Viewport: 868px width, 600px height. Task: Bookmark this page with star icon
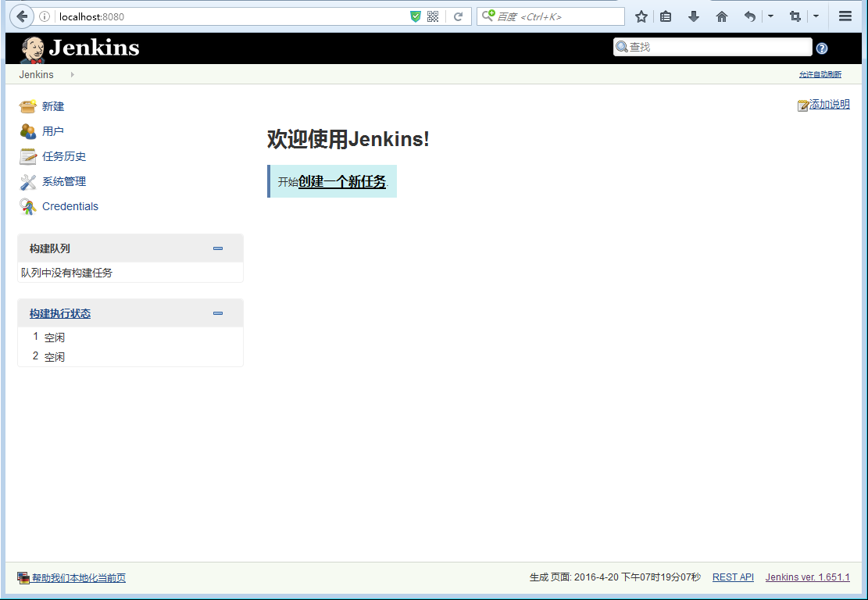click(x=641, y=16)
